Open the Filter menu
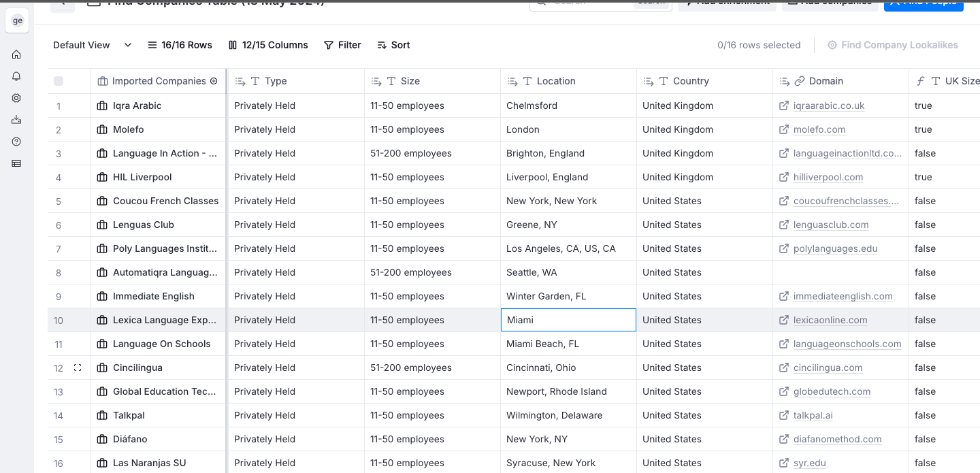This screenshot has height=473, width=980. tap(342, 45)
